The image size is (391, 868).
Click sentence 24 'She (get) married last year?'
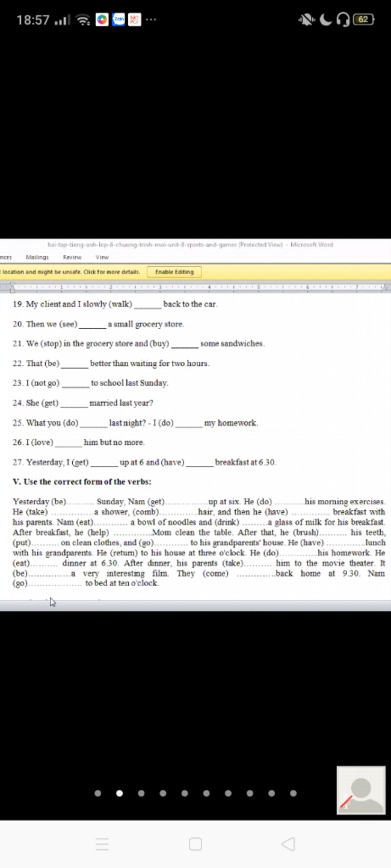point(82,403)
